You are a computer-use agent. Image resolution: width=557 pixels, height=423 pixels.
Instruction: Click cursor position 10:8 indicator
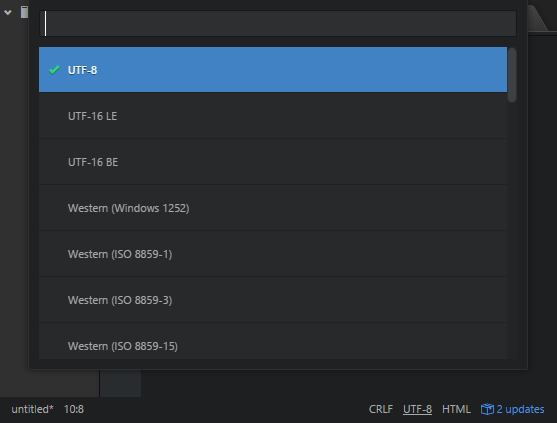pyautogui.click(x=74, y=409)
